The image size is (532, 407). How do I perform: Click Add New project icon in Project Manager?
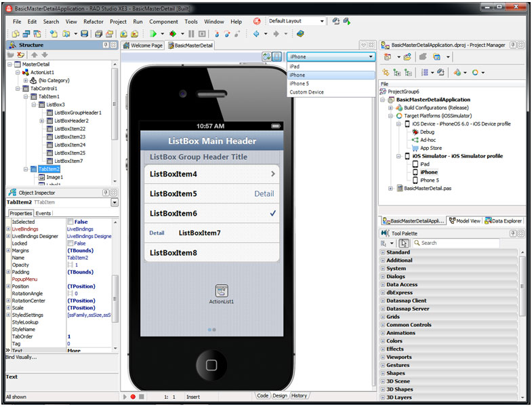tap(388, 57)
